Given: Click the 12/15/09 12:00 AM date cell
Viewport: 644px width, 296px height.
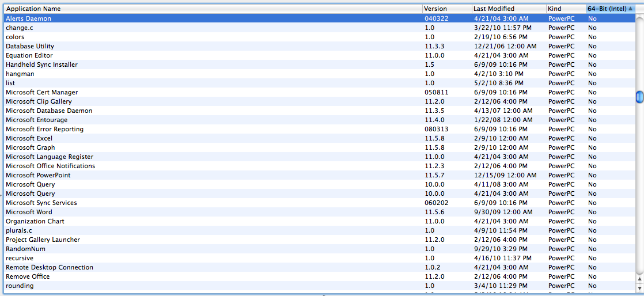Looking at the screenshot, I should click(505, 175).
